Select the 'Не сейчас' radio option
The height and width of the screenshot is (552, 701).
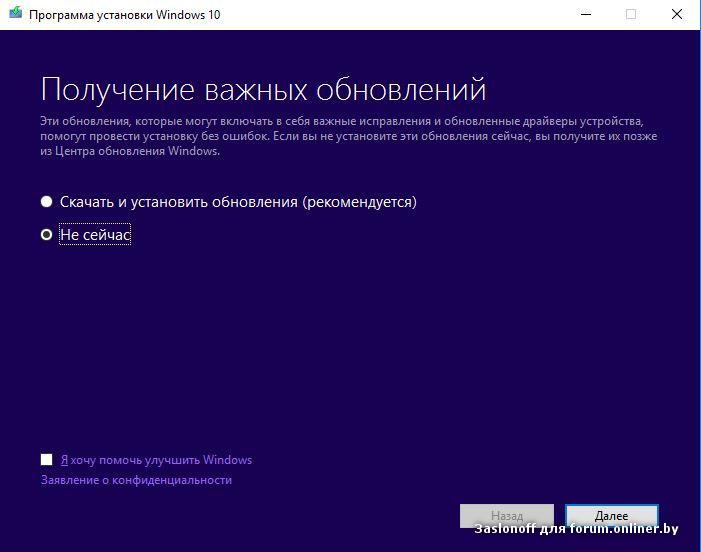46,234
